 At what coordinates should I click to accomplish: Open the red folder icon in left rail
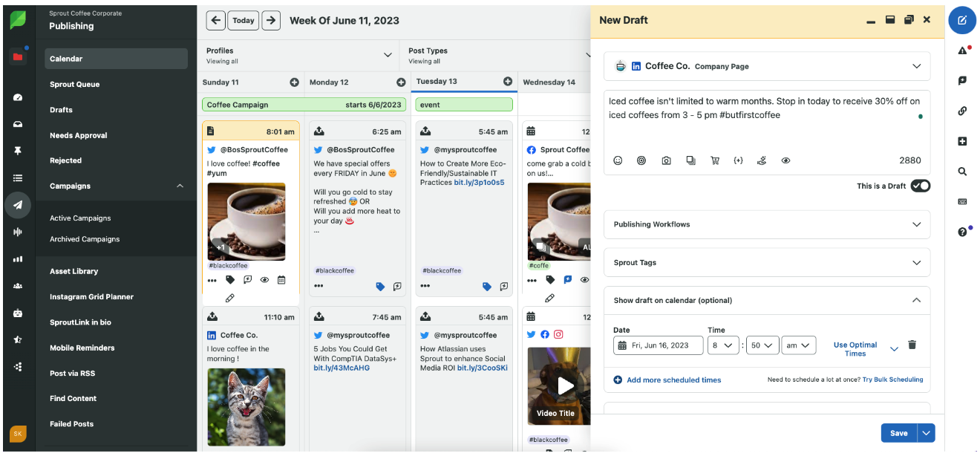[x=18, y=57]
